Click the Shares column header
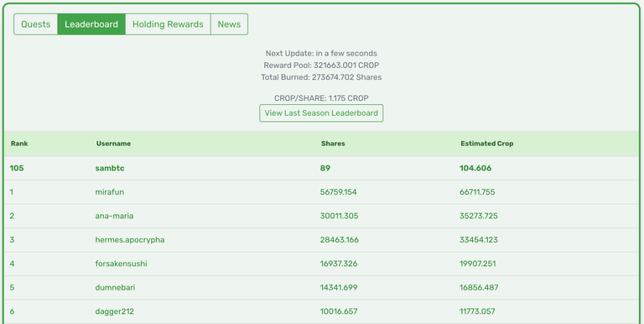 click(333, 144)
